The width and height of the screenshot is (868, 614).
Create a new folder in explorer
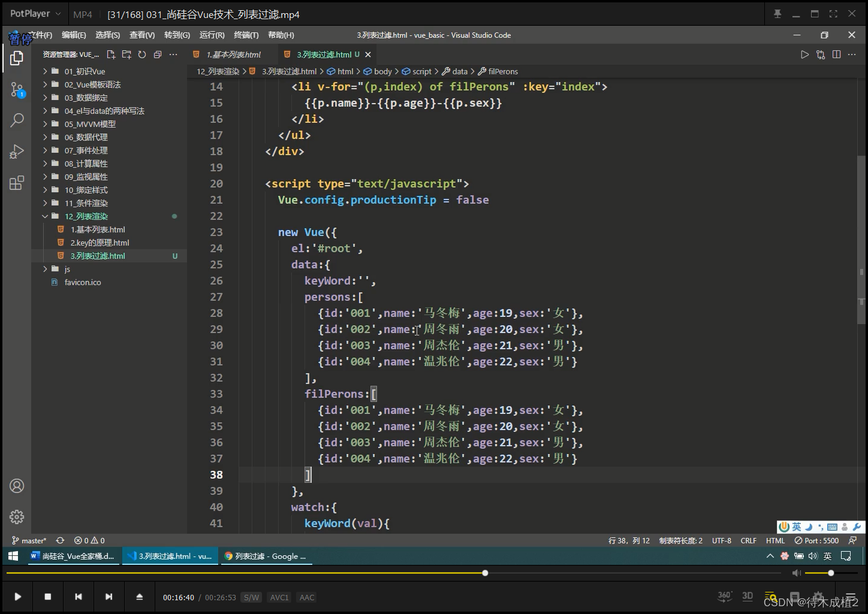(126, 55)
